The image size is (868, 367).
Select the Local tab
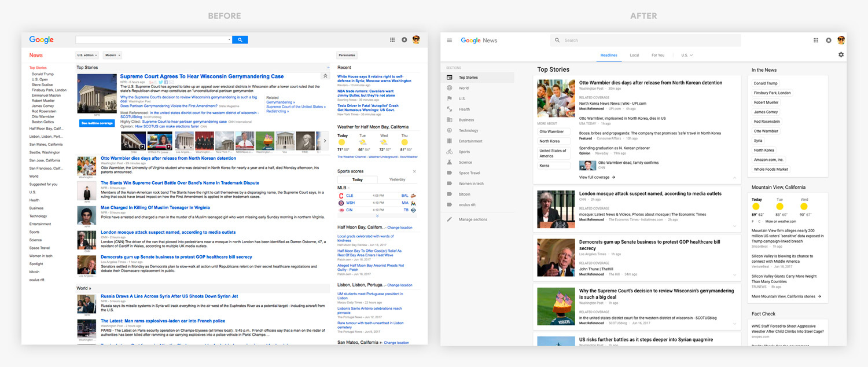634,55
